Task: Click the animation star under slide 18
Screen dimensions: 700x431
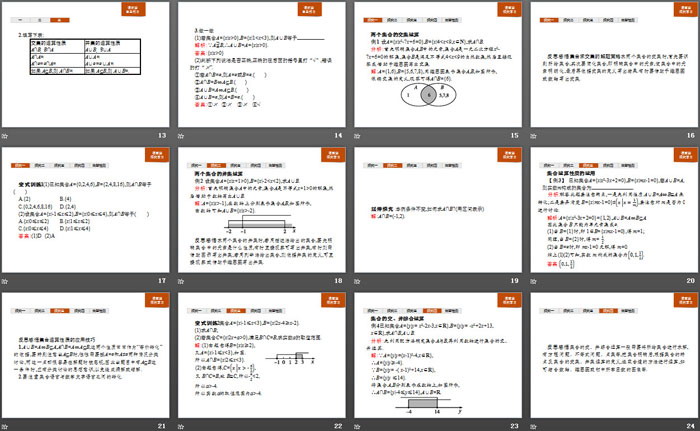Action: [185, 281]
